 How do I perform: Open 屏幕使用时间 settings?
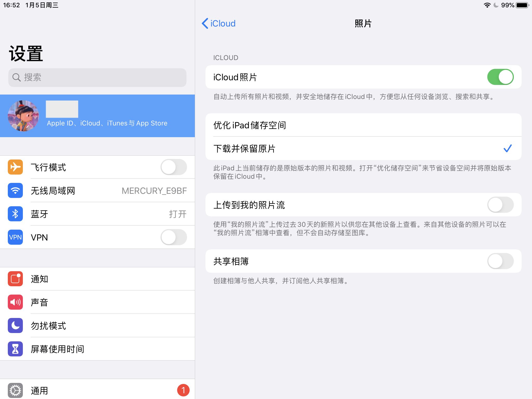97,349
